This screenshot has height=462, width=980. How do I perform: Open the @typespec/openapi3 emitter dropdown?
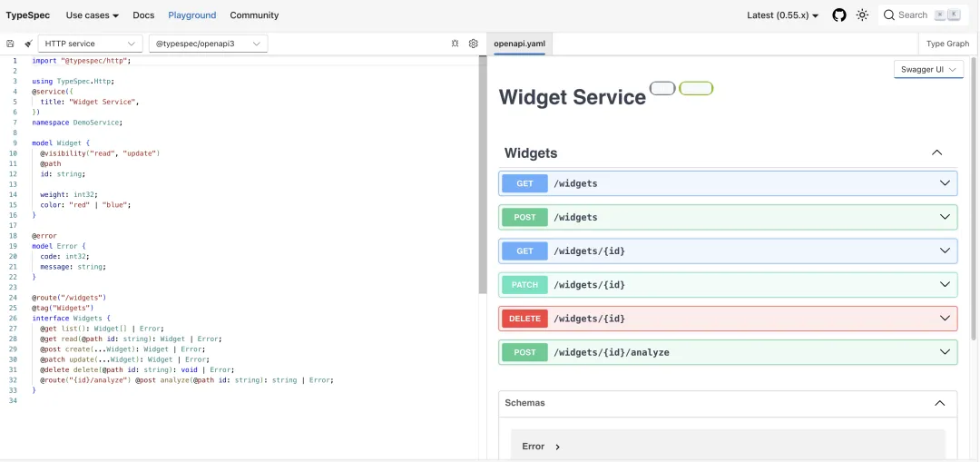pyautogui.click(x=208, y=44)
